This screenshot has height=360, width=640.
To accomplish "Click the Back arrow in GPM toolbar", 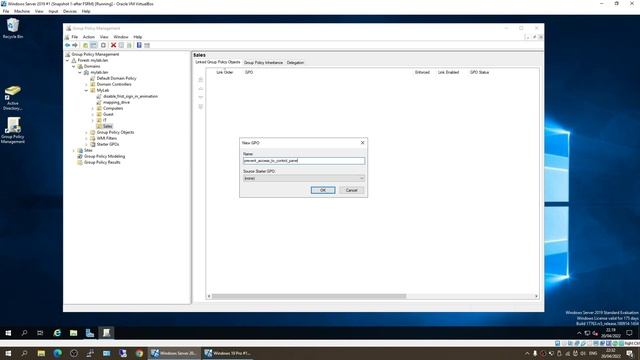I will pos(68,45).
